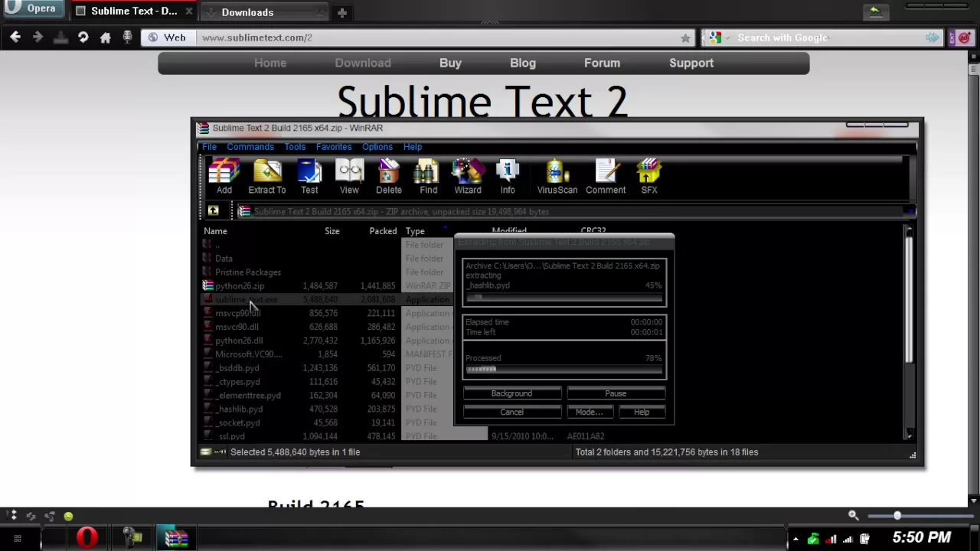Click the bookmark star in address bar

tap(685, 37)
